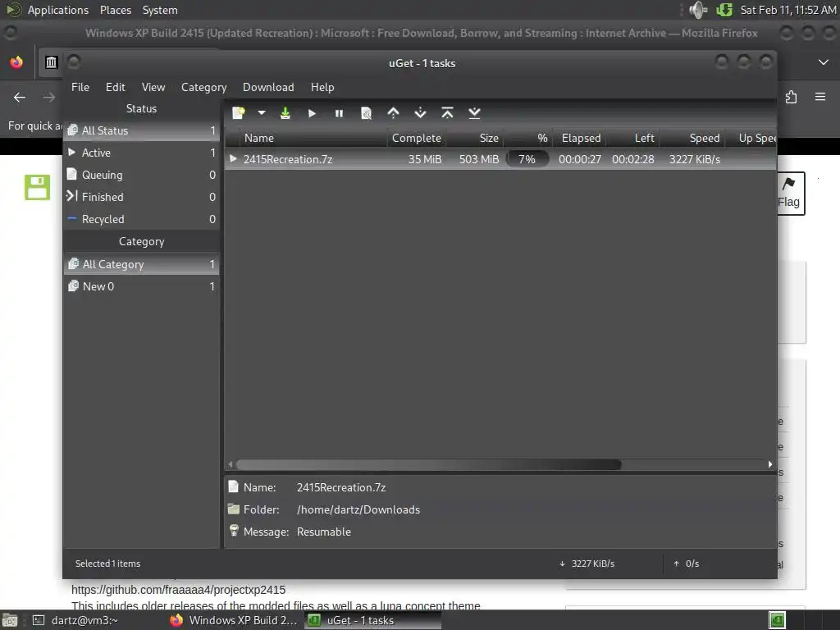Click the Internet Archive tab icon in Firefox

click(51, 62)
